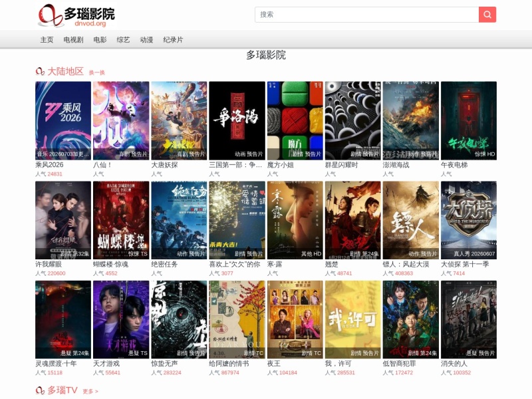
Task: Click the 给阿嬷的情书 title text
Action: (x=229, y=364)
